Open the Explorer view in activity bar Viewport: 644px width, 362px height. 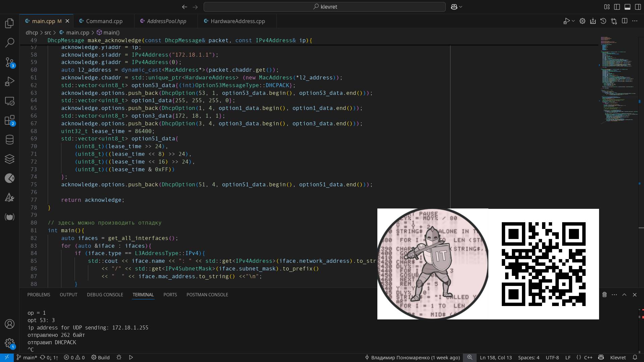point(10,23)
